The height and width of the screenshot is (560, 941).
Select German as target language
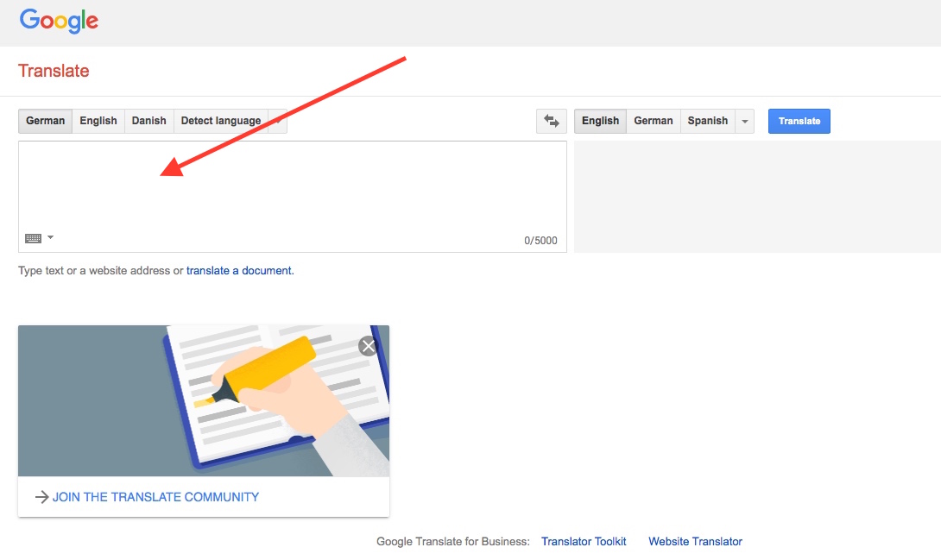point(654,121)
